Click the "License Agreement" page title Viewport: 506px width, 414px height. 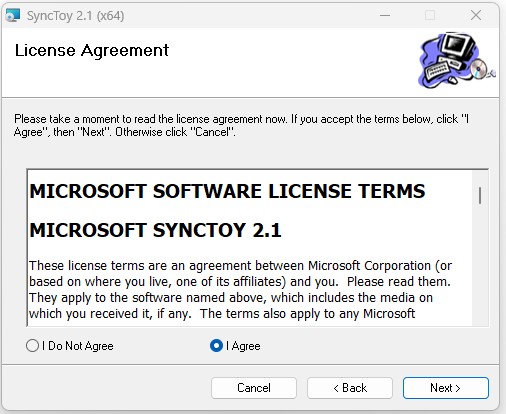click(x=92, y=51)
